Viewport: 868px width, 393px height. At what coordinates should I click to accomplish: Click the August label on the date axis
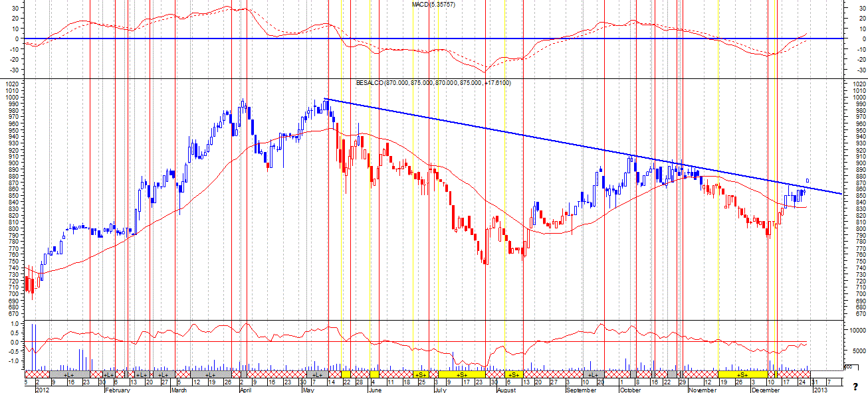click(x=506, y=390)
